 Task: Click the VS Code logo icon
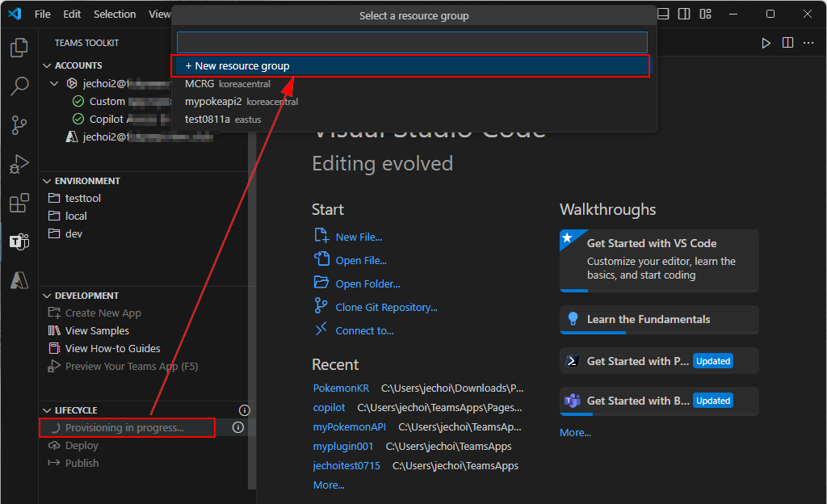click(x=15, y=14)
